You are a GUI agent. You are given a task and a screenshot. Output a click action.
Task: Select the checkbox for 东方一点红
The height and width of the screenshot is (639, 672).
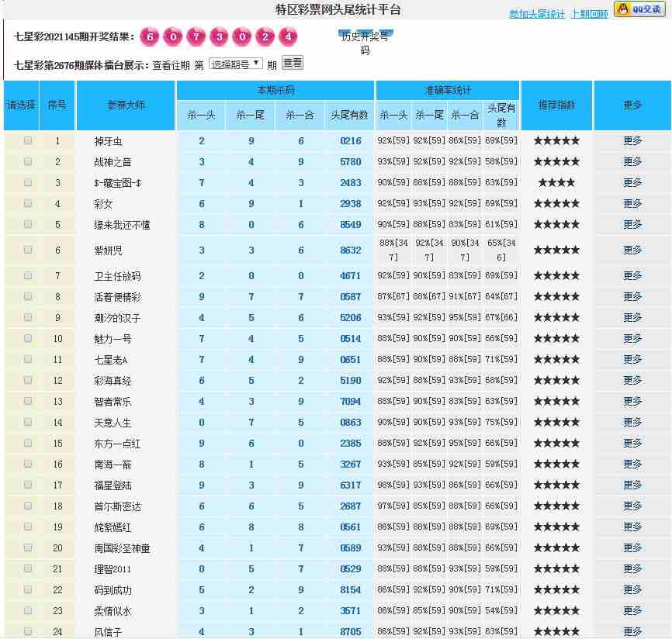[28, 444]
